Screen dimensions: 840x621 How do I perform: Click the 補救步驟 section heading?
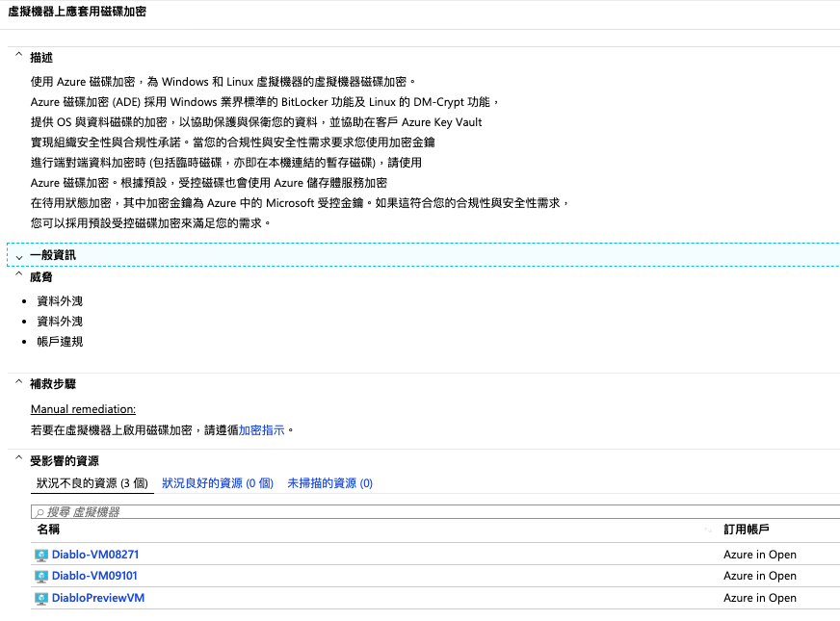click(x=53, y=384)
